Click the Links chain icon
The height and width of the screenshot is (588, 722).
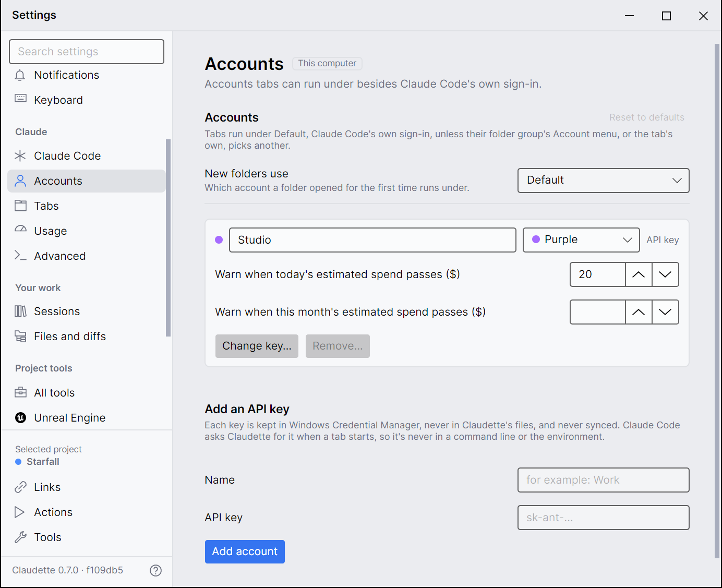point(20,487)
